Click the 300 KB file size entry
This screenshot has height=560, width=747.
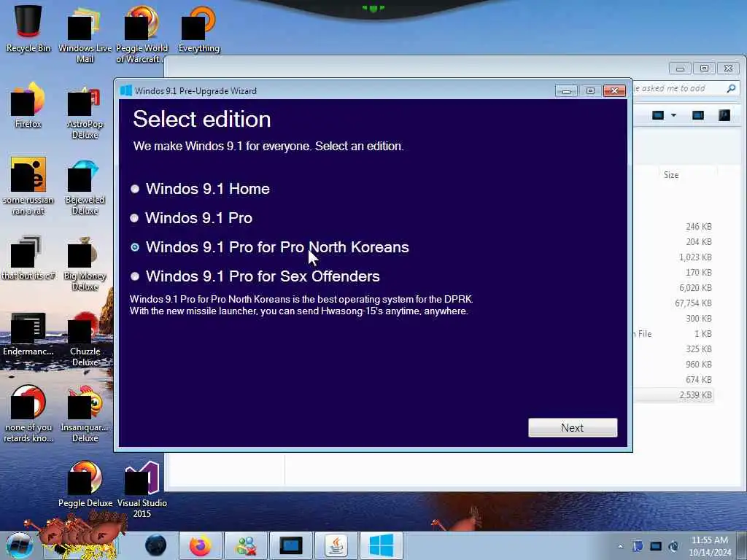[698, 318]
